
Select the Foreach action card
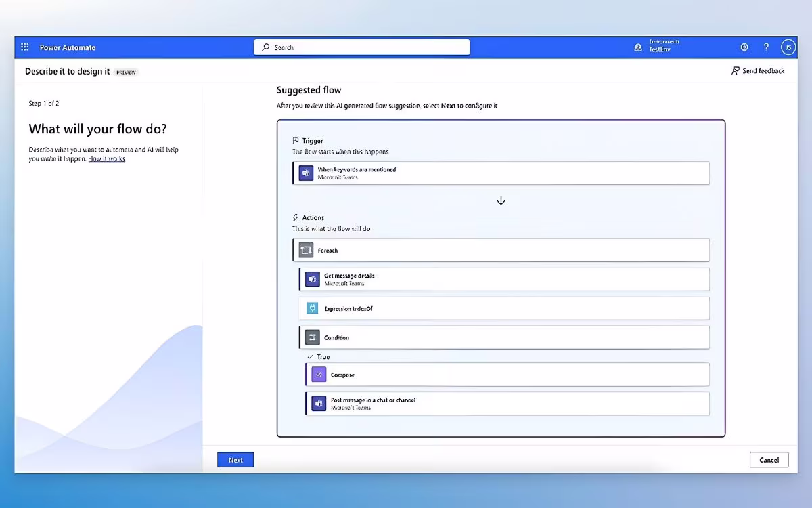(501, 251)
